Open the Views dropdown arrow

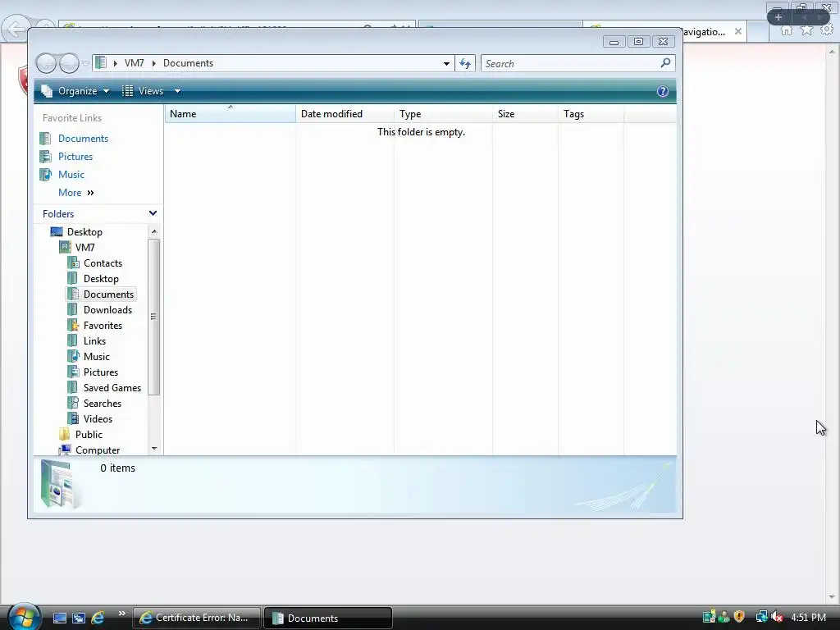(x=177, y=91)
